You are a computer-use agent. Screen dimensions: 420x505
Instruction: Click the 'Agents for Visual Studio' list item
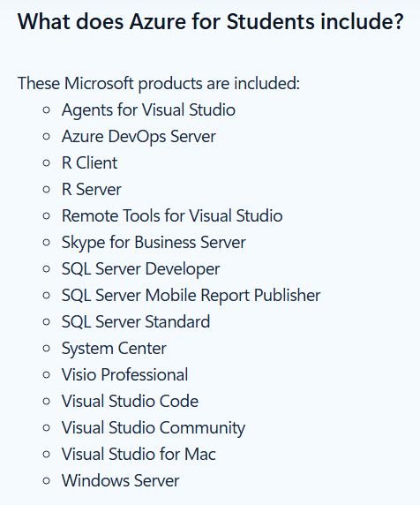[x=148, y=109]
